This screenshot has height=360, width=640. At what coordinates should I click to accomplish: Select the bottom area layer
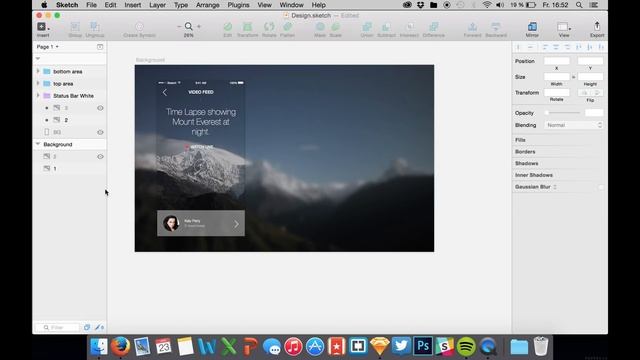69,71
